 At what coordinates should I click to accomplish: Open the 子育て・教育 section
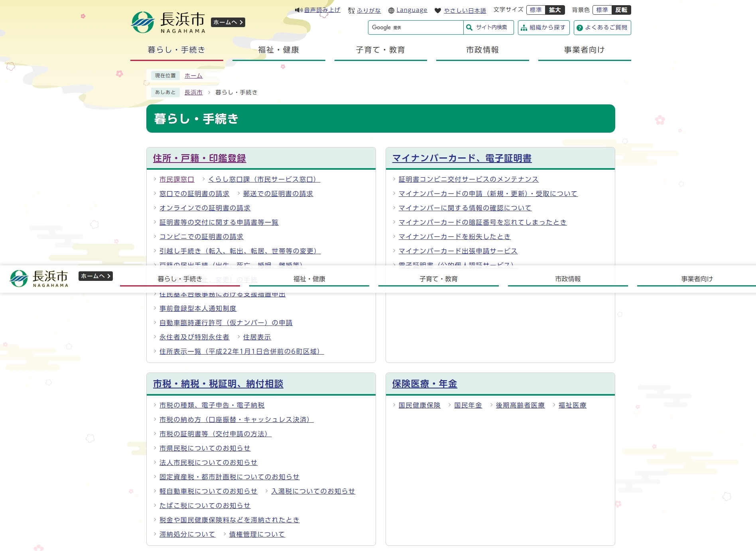[381, 50]
